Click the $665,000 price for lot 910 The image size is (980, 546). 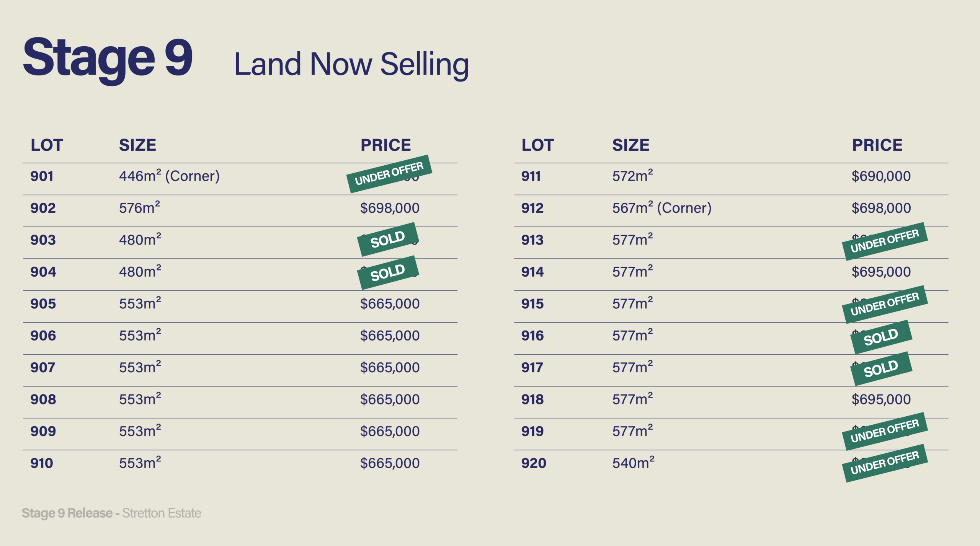(x=390, y=463)
